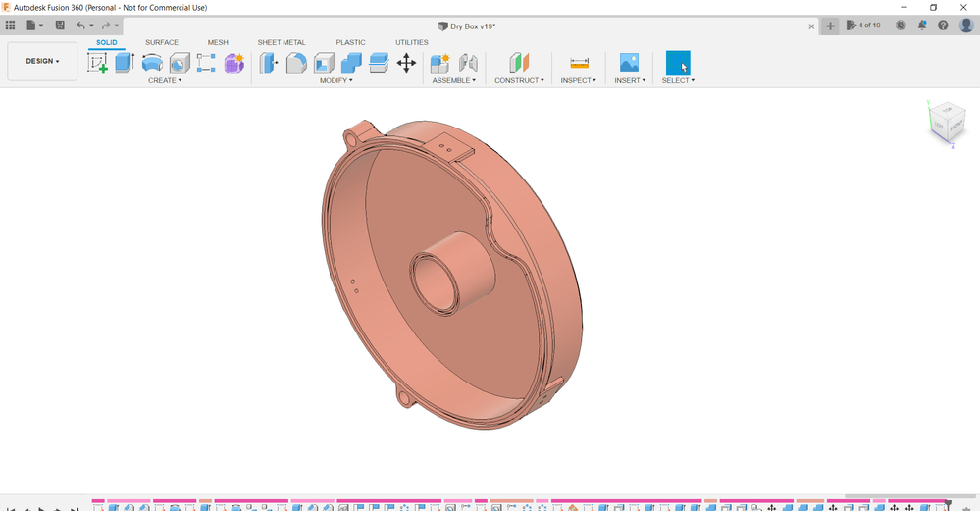This screenshot has height=511, width=980.
Task: Open a new design tab with plus
Action: point(830,26)
